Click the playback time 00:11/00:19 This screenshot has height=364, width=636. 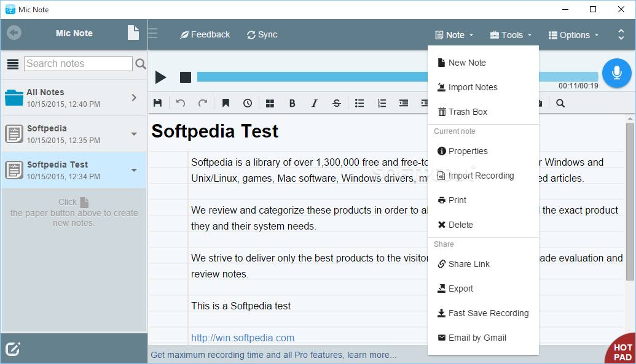pyautogui.click(x=578, y=86)
